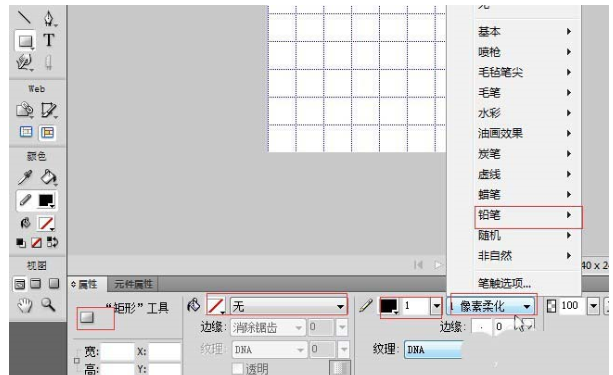
Task: Click the stroke pencil icon in properties
Action: [366, 305]
